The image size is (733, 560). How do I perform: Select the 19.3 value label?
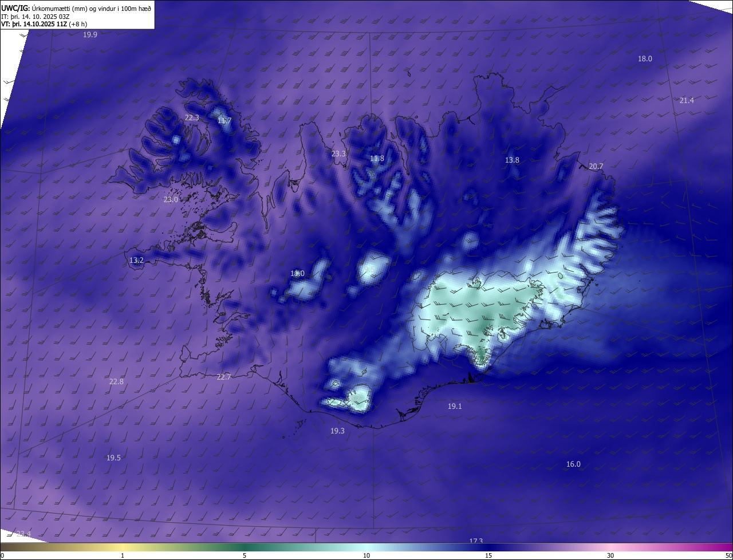[x=337, y=431]
